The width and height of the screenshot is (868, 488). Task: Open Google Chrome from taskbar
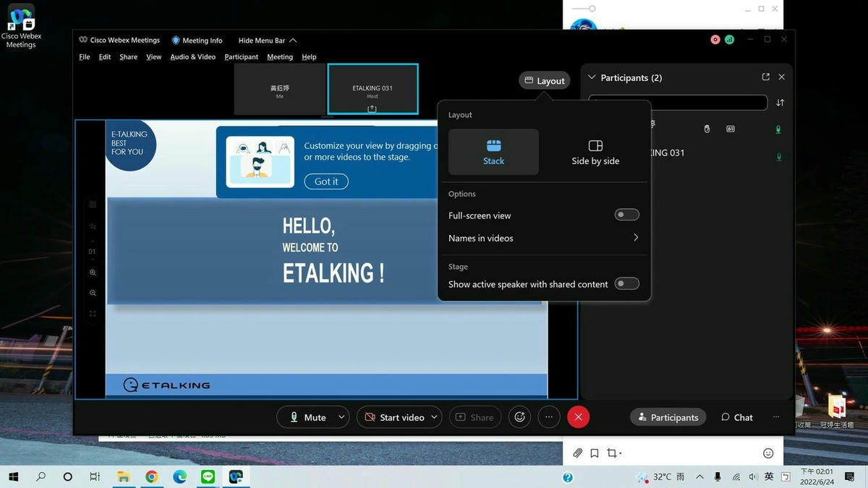coord(151,477)
